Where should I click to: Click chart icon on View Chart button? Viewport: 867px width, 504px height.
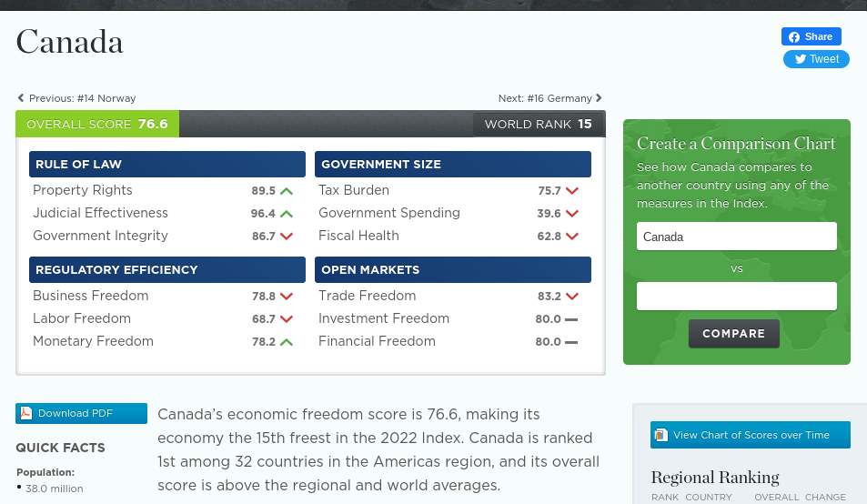point(660,435)
